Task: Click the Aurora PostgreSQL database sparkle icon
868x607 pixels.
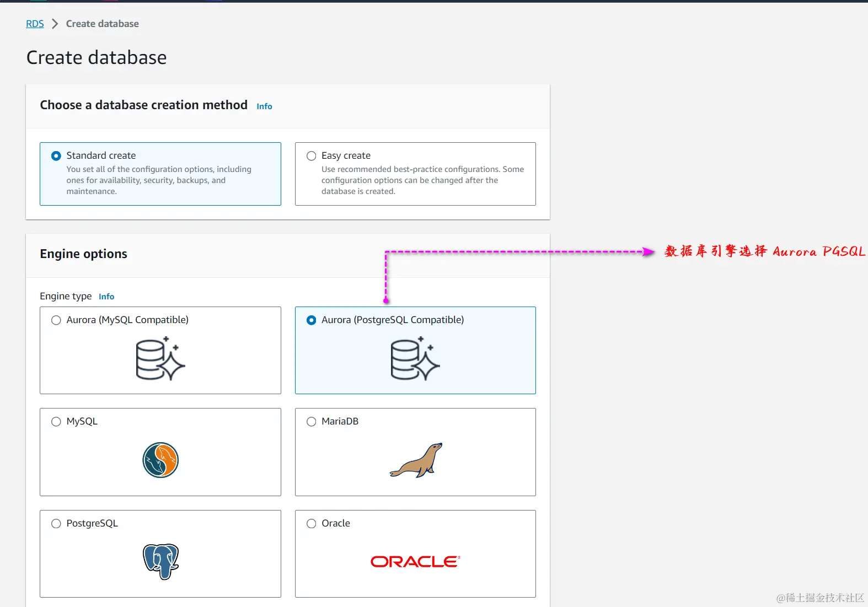Action: pos(415,358)
